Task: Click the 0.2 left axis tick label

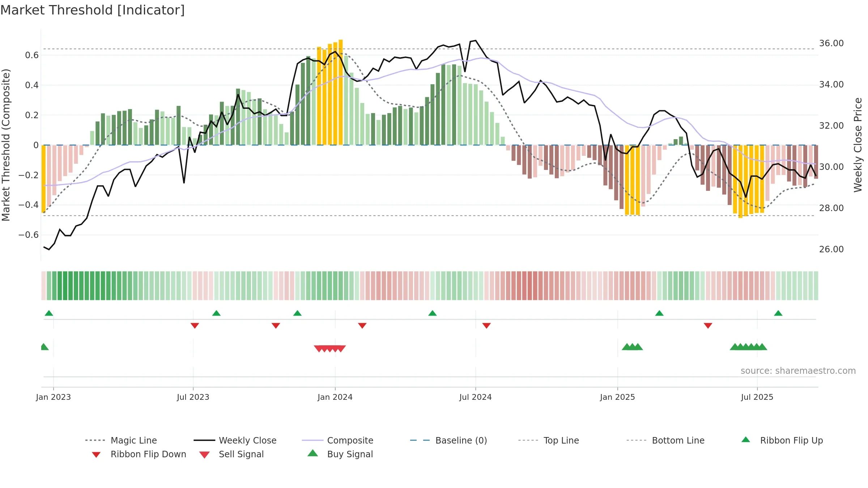Action: (x=32, y=115)
